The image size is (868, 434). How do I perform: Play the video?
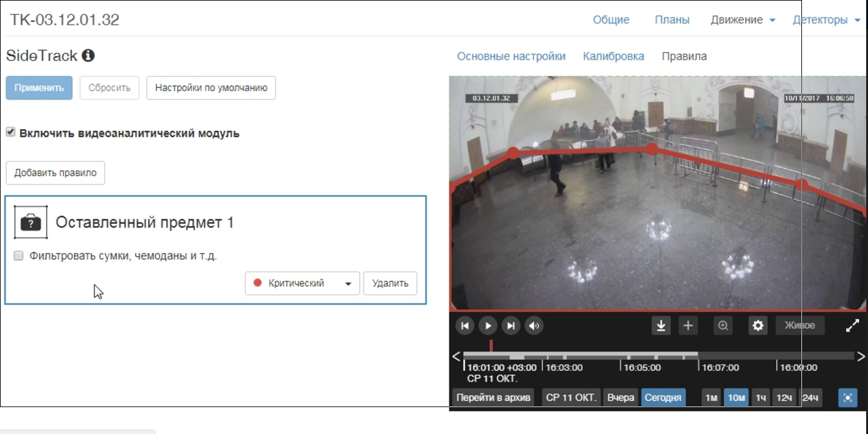tap(488, 326)
